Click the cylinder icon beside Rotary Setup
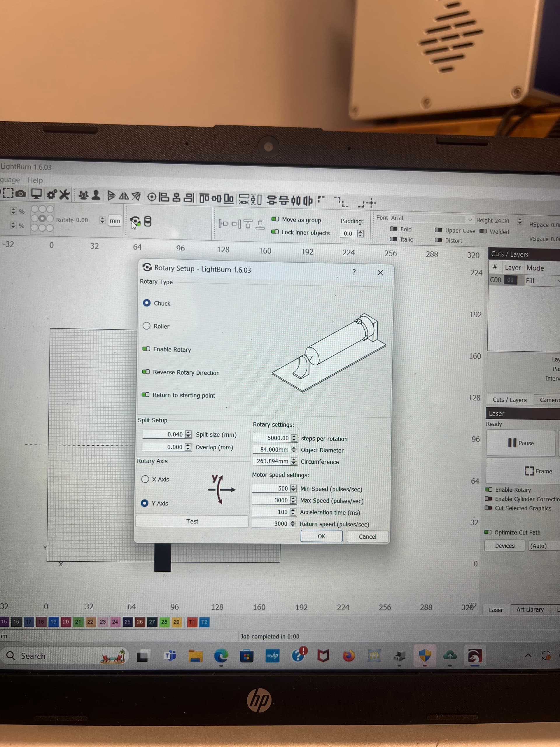560x747 pixels. [x=148, y=221]
